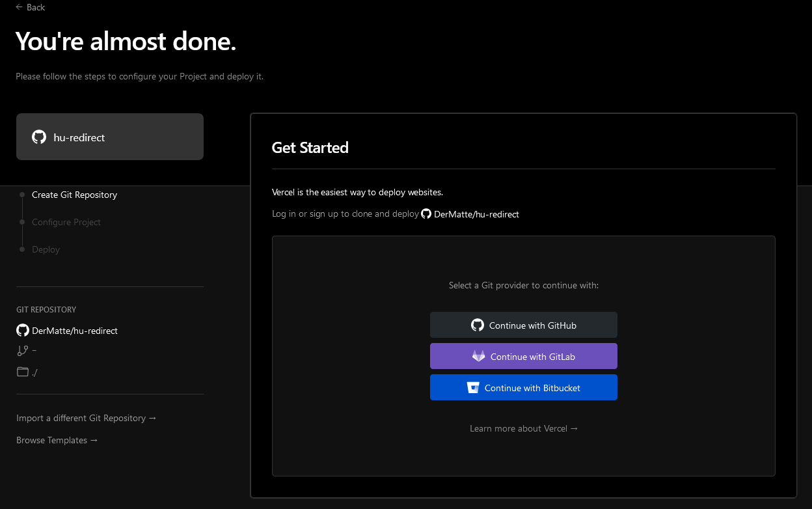Click "Select a Git provider to continue with:" text
Image resolution: width=812 pixels, height=509 pixels.
point(524,285)
